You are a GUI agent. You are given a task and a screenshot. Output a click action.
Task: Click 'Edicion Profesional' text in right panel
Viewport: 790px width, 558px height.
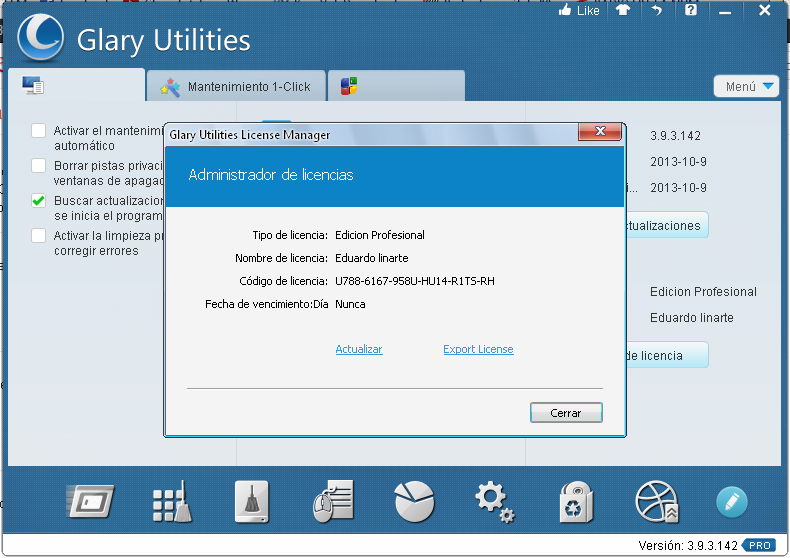click(x=703, y=292)
